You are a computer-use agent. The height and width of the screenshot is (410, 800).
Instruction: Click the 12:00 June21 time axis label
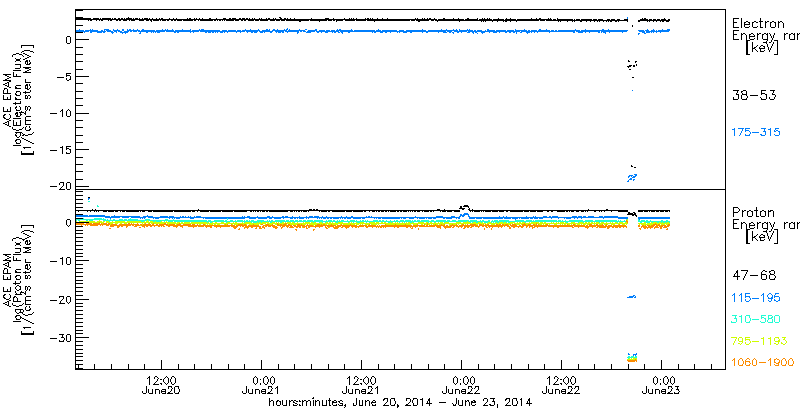361,385
